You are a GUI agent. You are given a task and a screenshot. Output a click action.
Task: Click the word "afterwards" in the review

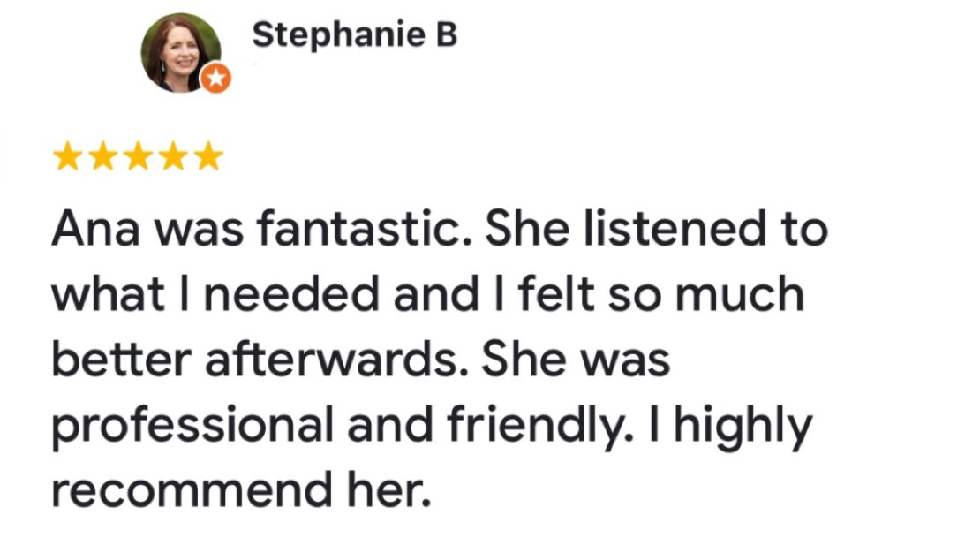336,360
